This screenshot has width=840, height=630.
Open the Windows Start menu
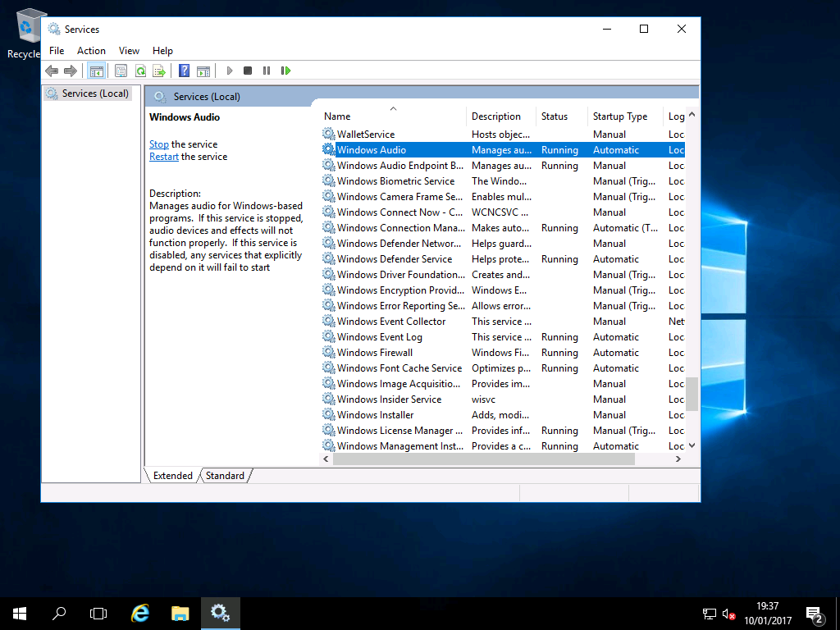tap(20, 614)
